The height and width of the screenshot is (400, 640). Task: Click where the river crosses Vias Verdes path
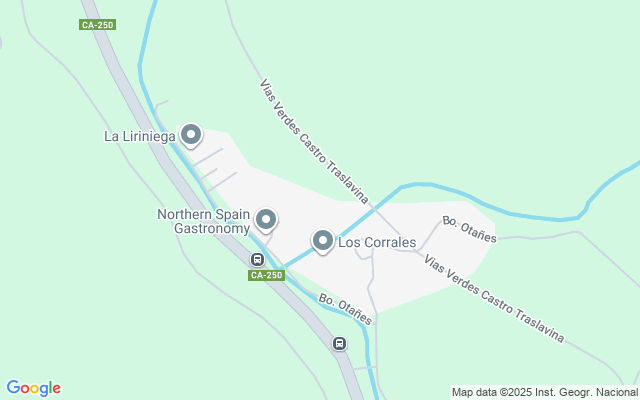pos(374,208)
